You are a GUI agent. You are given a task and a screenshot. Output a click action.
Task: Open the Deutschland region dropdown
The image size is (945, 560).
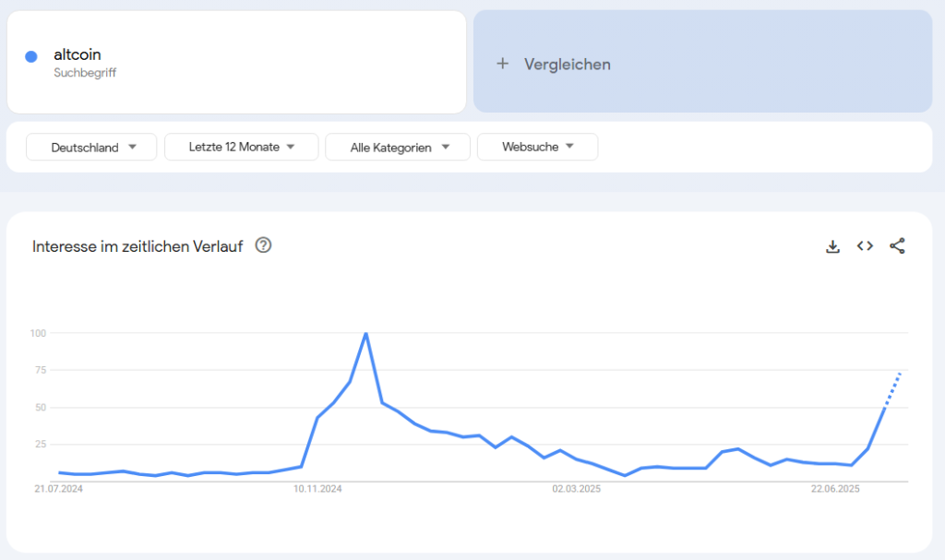pos(91,147)
